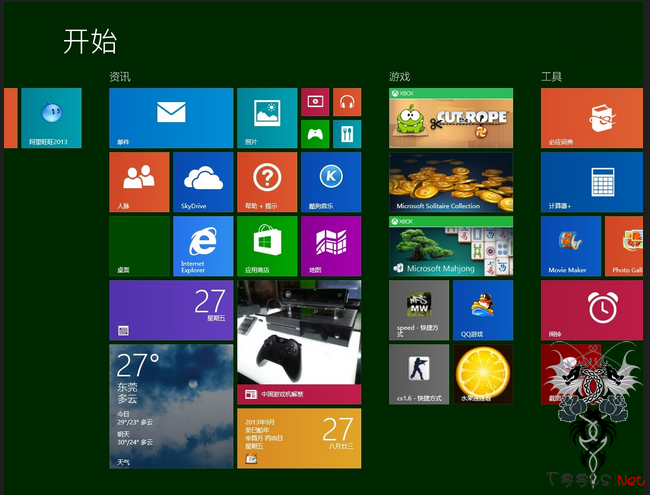Open the 帮助+提示 help tile

(267, 182)
